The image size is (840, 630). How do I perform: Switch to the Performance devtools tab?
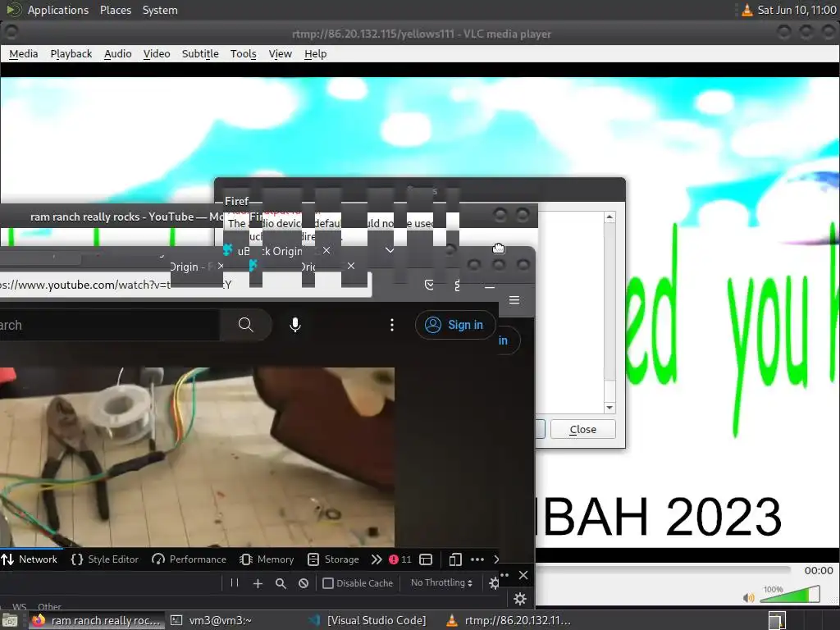point(189,559)
